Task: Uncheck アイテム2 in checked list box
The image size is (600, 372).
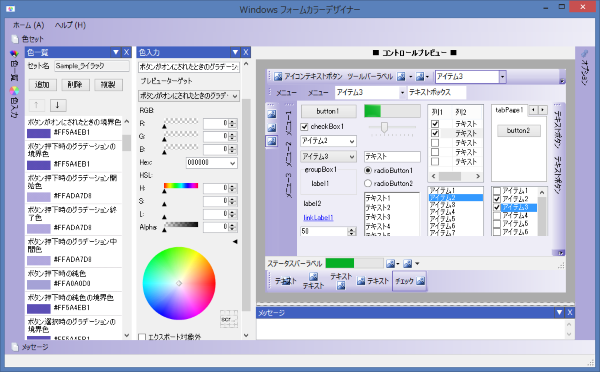Action: (497, 199)
